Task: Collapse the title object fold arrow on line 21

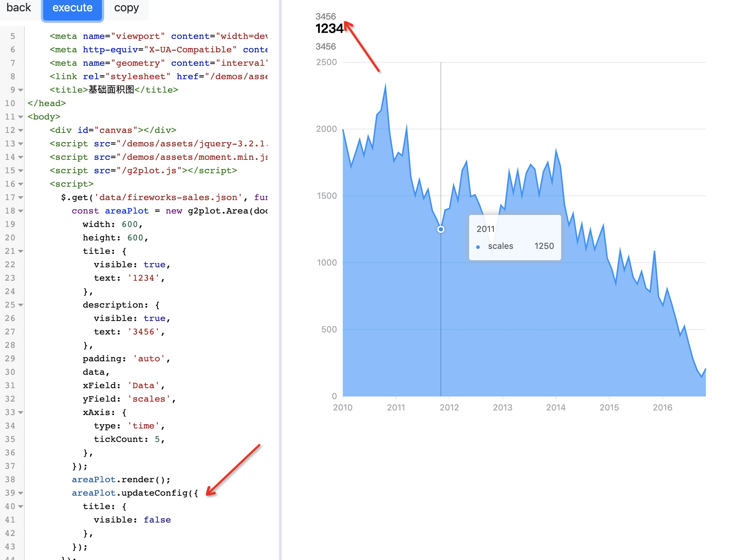Action: (20, 251)
